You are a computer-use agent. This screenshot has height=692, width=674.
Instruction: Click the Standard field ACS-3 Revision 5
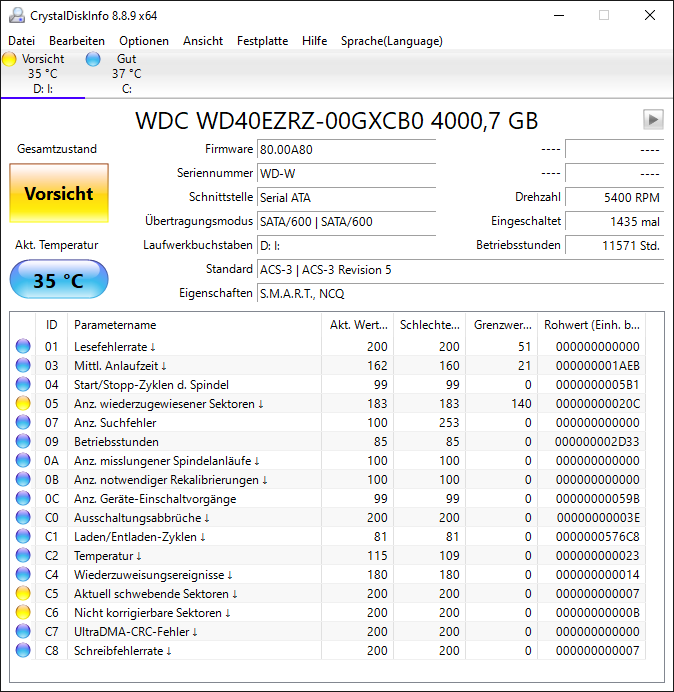click(460, 269)
